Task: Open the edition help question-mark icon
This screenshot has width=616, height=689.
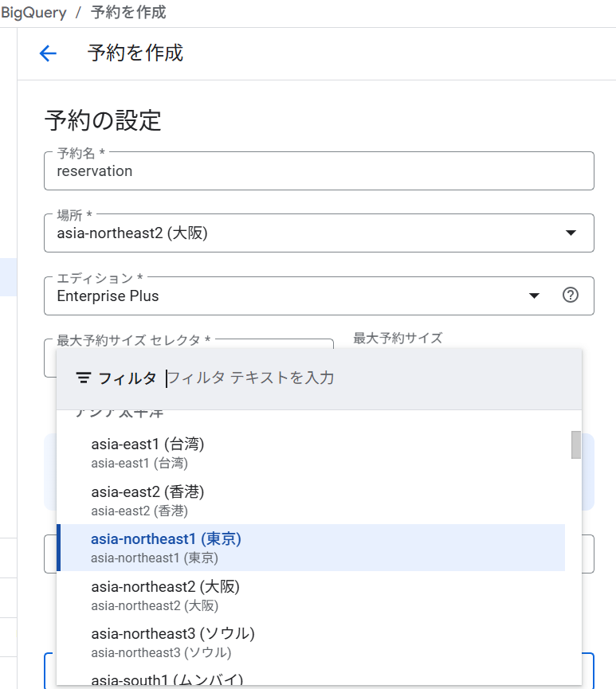Action: [x=571, y=295]
